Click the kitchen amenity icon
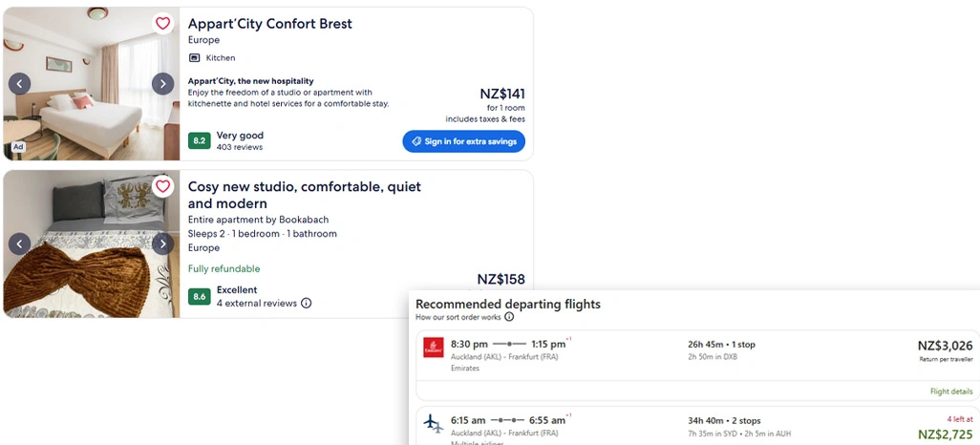Image resolution: width=980 pixels, height=445 pixels. [194, 58]
